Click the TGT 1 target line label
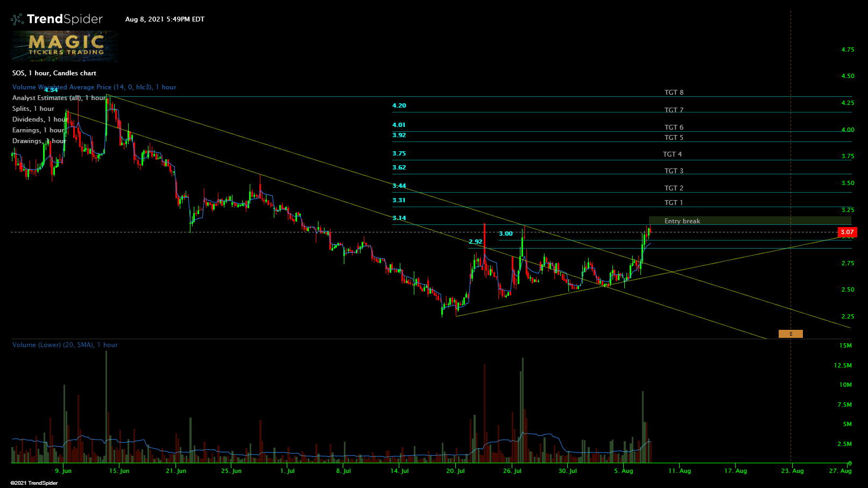Screen dimensions: 868x488 pos(673,203)
